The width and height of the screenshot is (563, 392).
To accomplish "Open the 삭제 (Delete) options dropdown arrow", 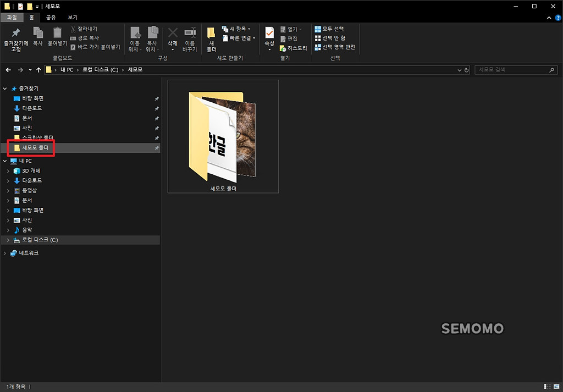I will 173,49.
